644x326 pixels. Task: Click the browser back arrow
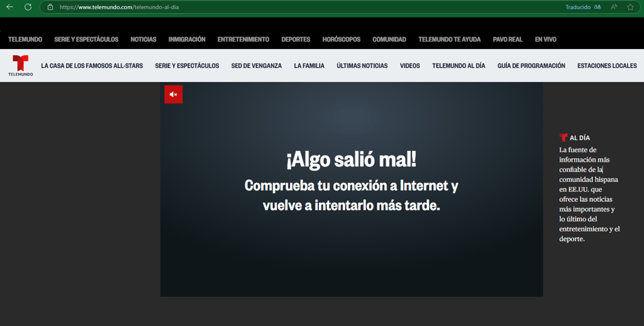[10, 7]
